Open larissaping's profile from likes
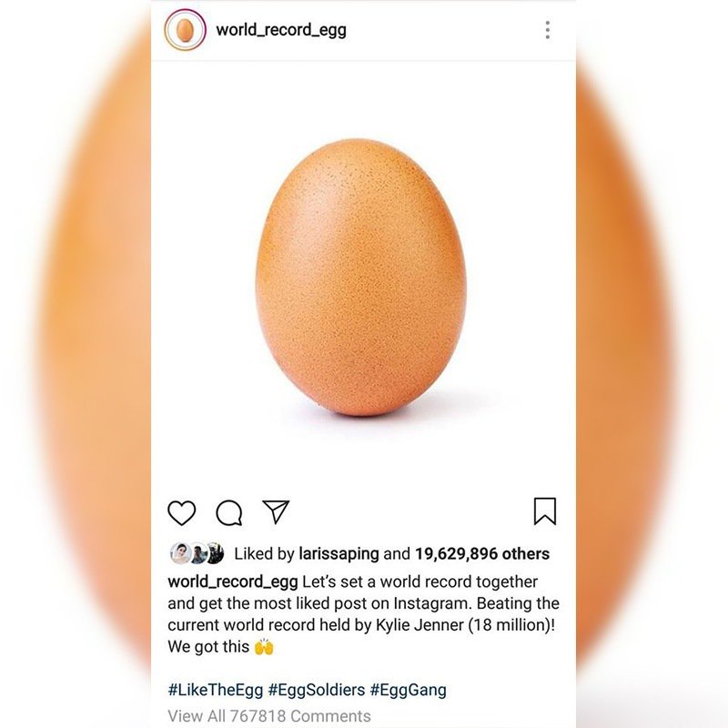Image resolution: width=728 pixels, height=728 pixels. 339,553
